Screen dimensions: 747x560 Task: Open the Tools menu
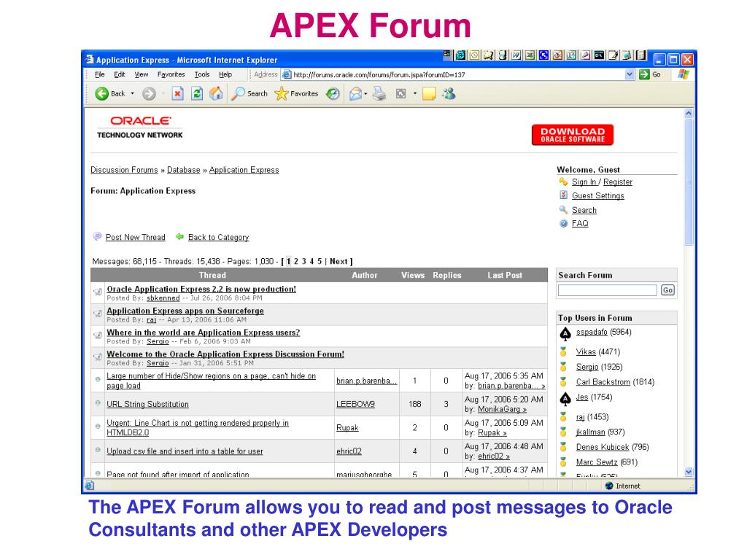[202, 74]
